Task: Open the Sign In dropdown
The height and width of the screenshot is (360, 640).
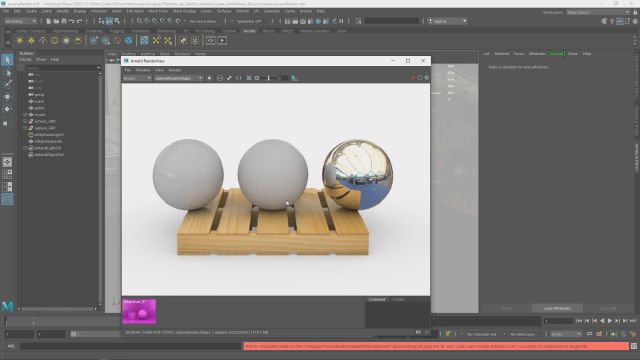Action: (x=447, y=21)
